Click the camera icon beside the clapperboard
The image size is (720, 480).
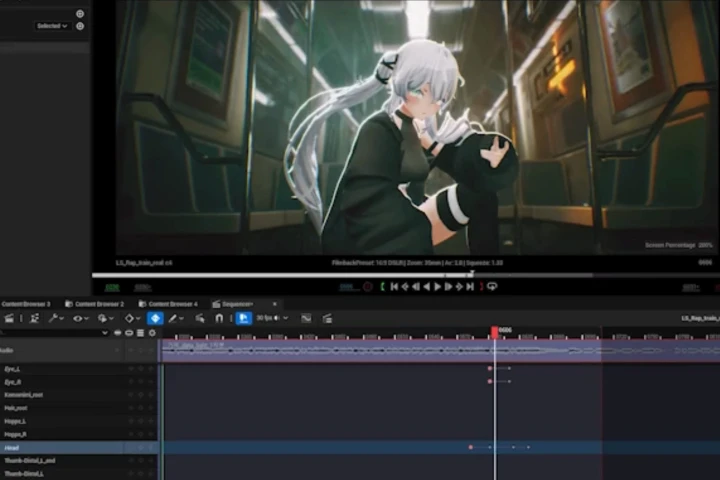pos(34,318)
